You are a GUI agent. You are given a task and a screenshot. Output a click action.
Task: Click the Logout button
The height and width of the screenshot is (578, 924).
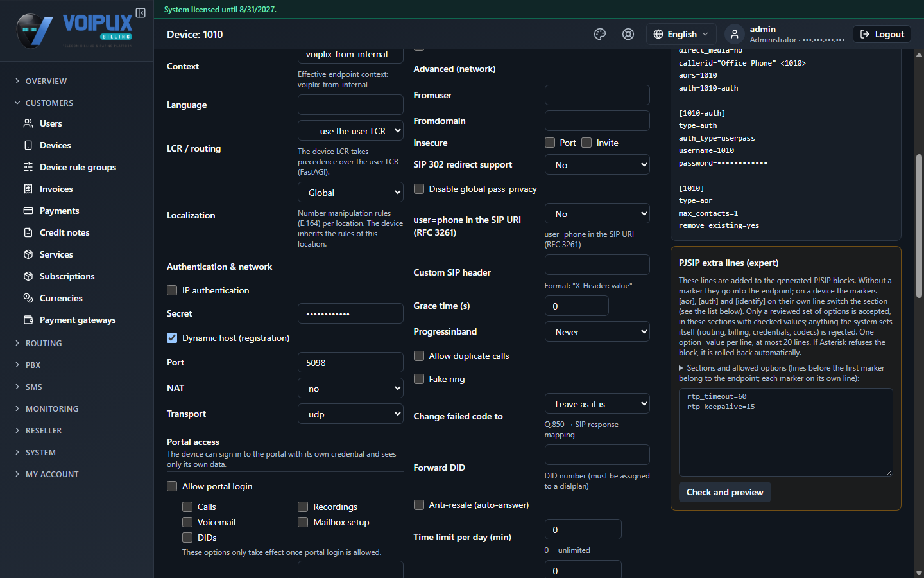click(x=882, y=34)
